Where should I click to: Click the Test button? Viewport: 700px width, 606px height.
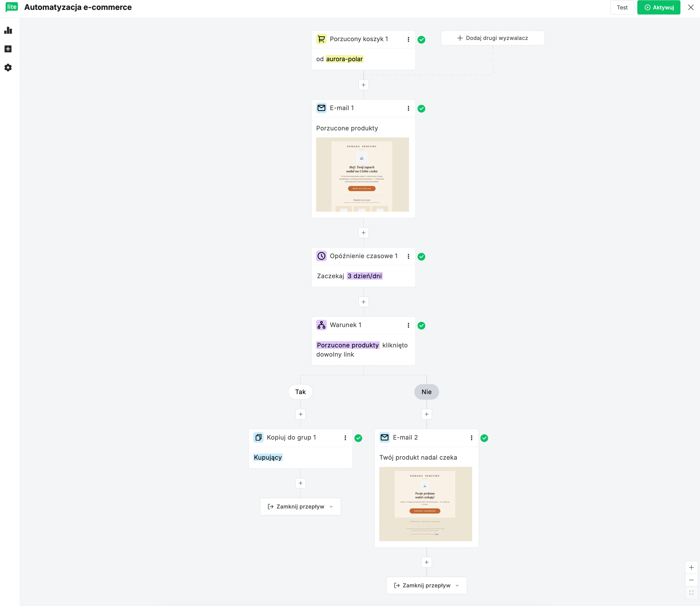[622, 7]
